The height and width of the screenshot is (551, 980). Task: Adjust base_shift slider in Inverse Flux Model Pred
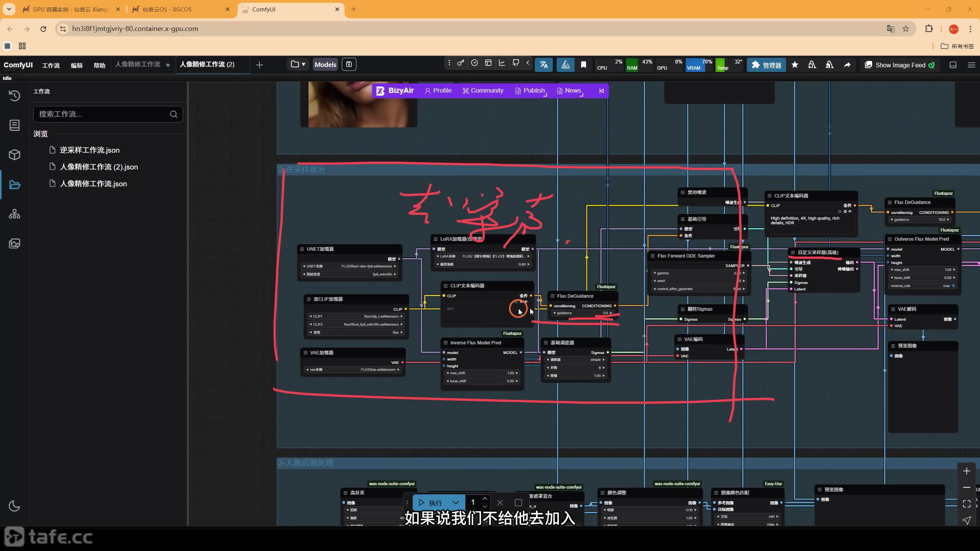[x=482, y=381]
